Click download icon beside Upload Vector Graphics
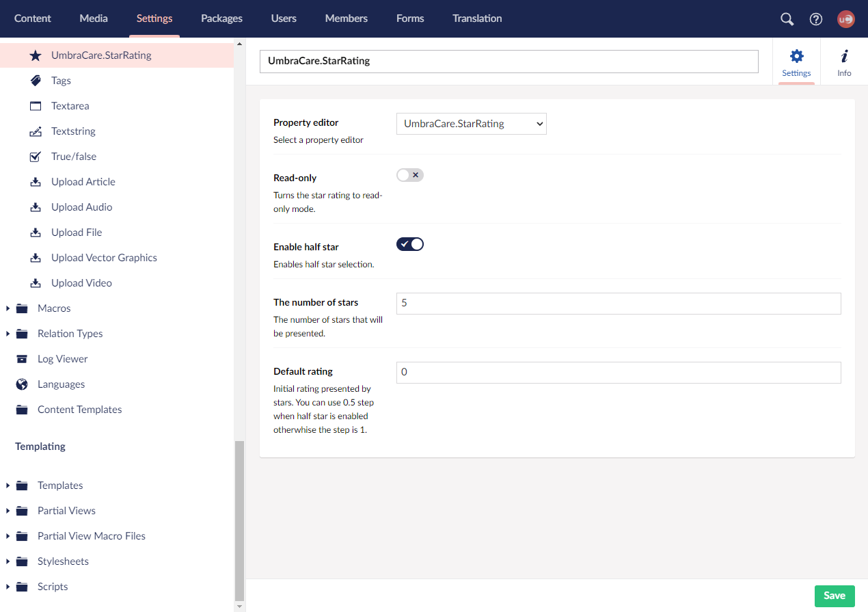868x612 pixels. tap(36, 258)
